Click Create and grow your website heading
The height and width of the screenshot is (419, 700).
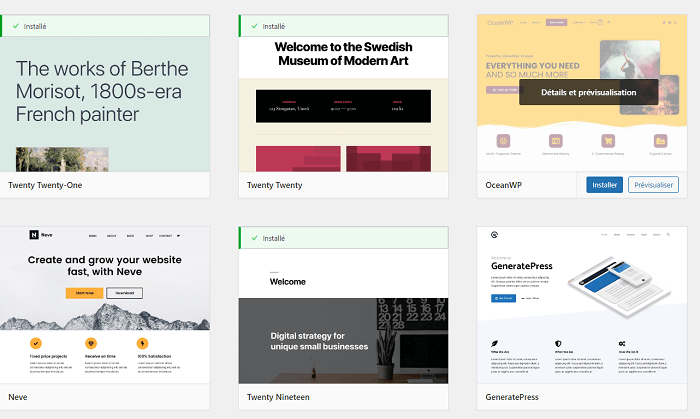pyautogui.click(x=104, y=266)
